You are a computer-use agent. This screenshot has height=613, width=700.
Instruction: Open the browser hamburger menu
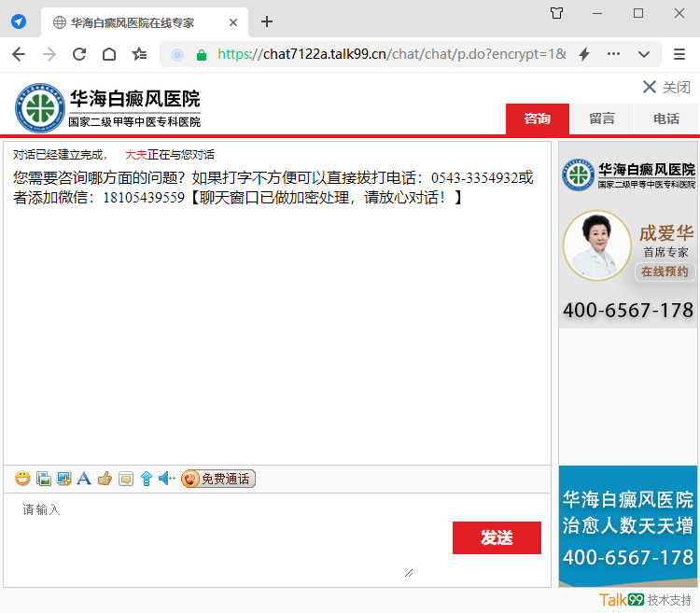[679, 54]
